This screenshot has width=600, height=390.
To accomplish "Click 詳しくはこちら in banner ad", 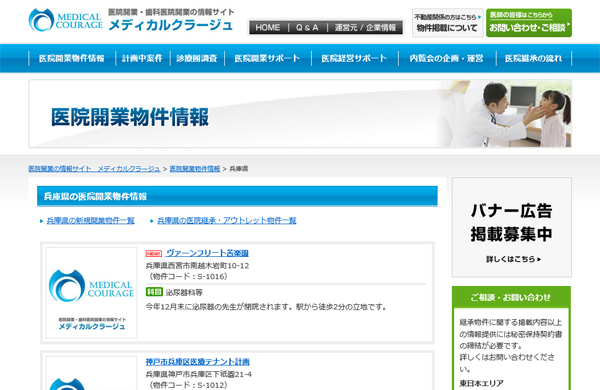I will pos(514,259).
